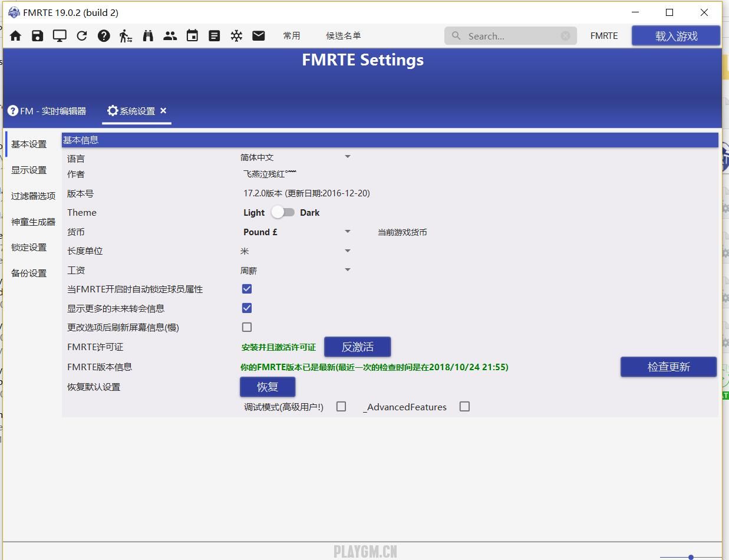Click the bottom-right zoom slider handle
The width and height of the screenshot is (729, 560).
(x=691, y=557)
